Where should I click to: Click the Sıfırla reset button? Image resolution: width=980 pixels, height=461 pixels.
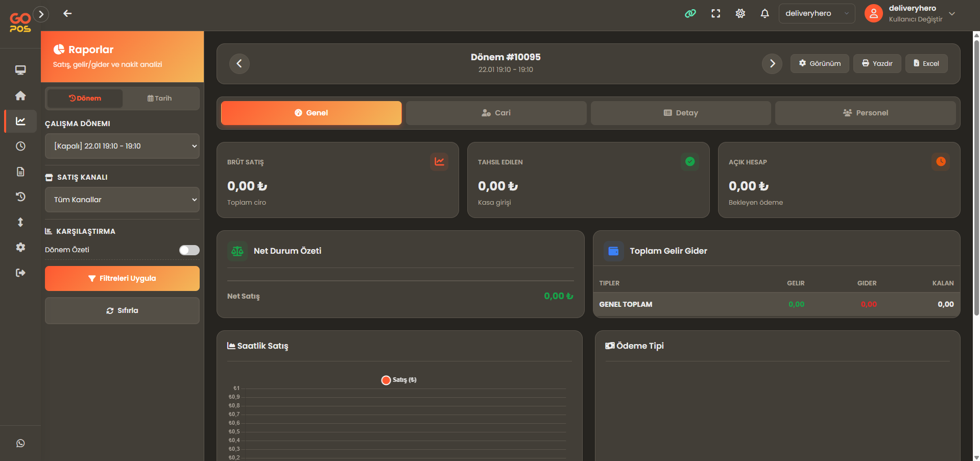click(x=122, y=310)
